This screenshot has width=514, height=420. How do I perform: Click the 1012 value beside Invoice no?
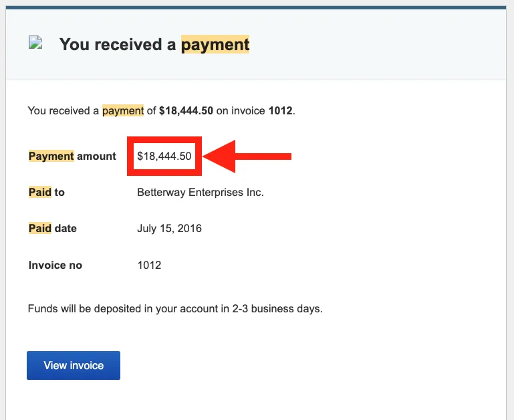pos(149,265)
